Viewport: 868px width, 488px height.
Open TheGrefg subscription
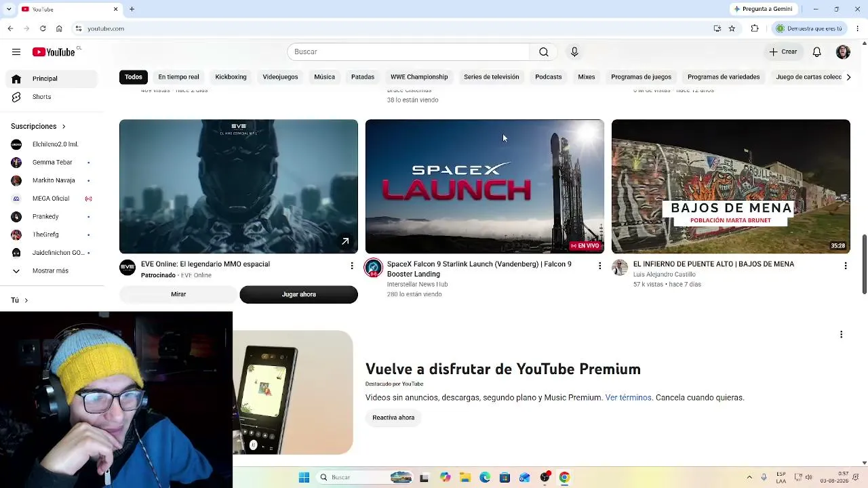(x=51, y=235)
